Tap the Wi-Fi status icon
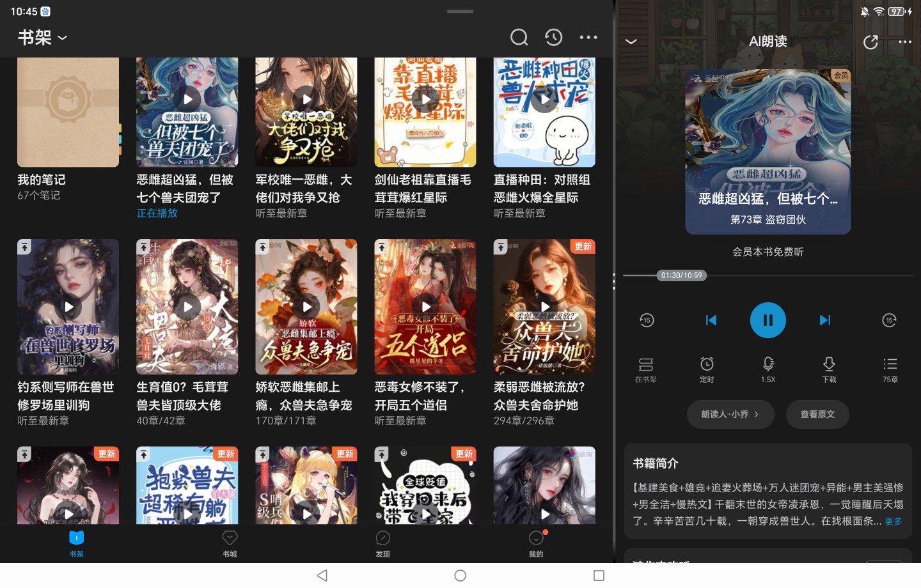The image size is (921, 588). point(879,12)
